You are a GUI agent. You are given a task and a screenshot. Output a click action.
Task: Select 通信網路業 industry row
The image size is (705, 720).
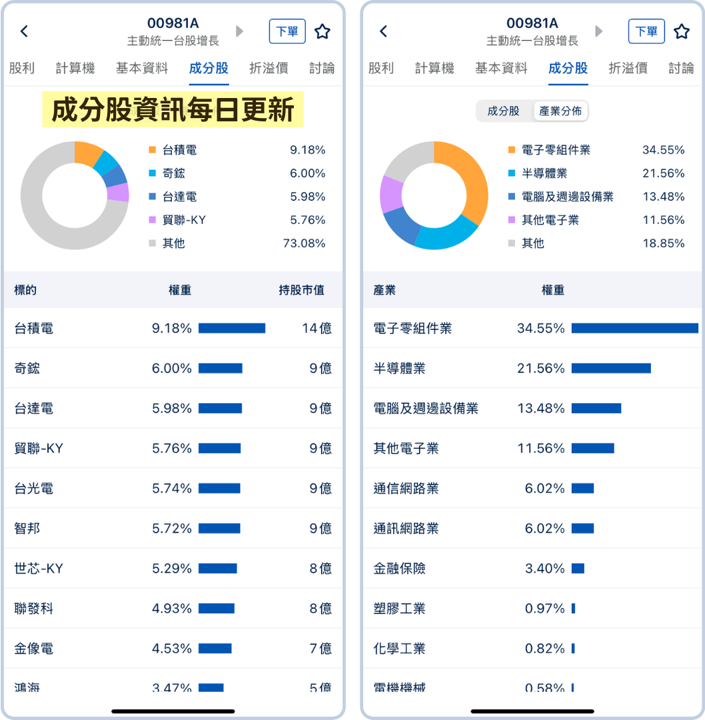tap(532, 488)
